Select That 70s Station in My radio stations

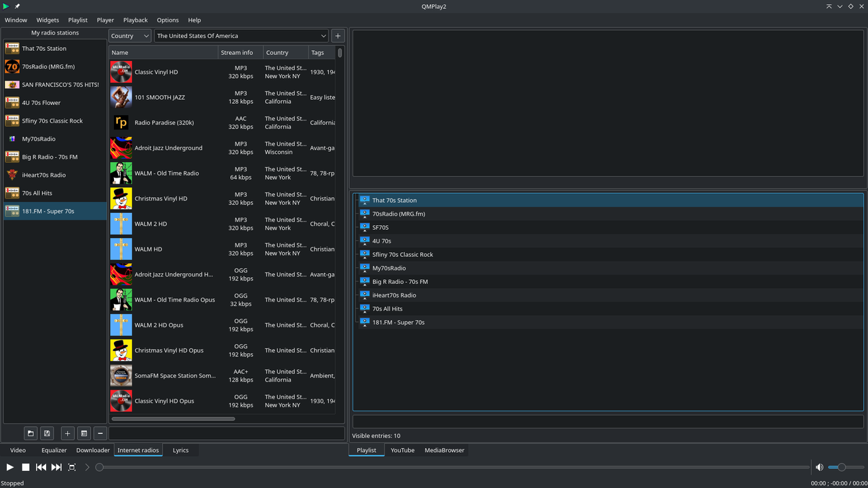(55, 49)
